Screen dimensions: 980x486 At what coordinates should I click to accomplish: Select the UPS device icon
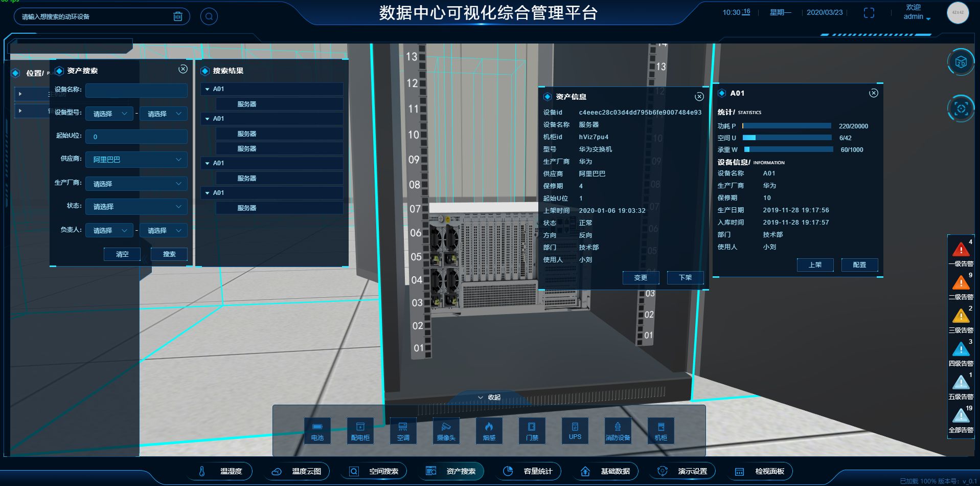click(575, 431)
